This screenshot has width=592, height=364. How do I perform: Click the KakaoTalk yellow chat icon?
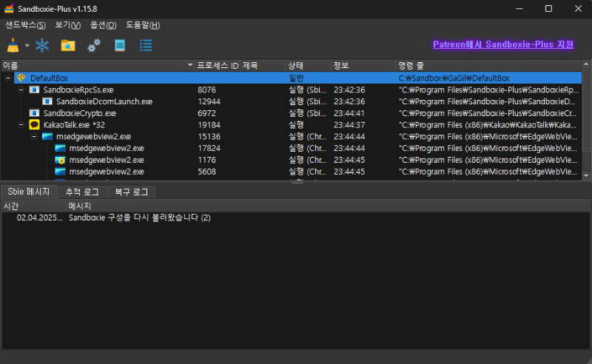click(34, 124)
